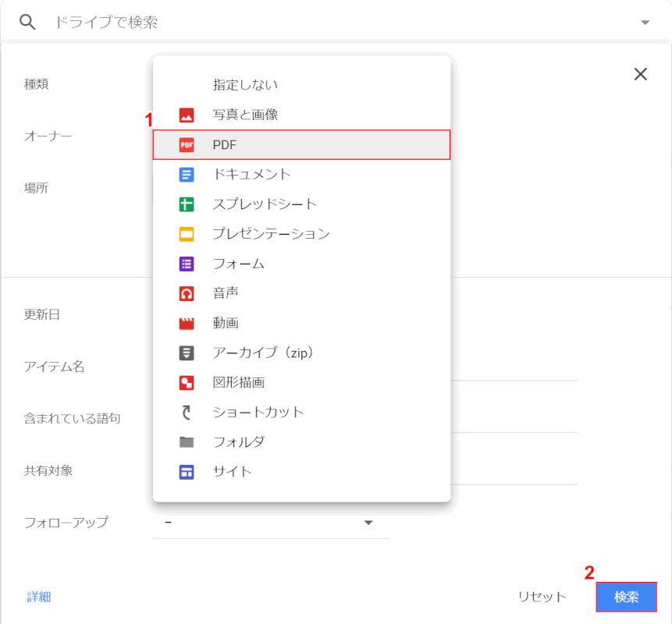The height and width of the screenshot is (624, 672).
Task: Select the スプレッドシート (Spreadsheet) type icon
Action: 187,204
